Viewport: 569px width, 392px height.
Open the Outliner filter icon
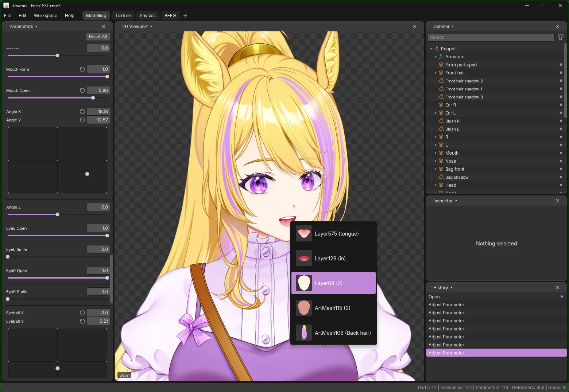tap(561, 37)
